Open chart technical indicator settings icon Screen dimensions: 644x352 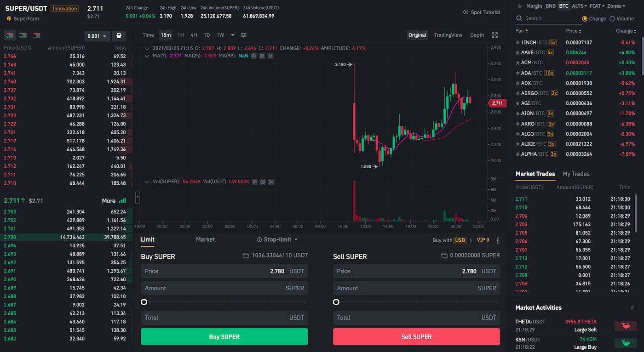pyautogui.click(x=243, y=35)
